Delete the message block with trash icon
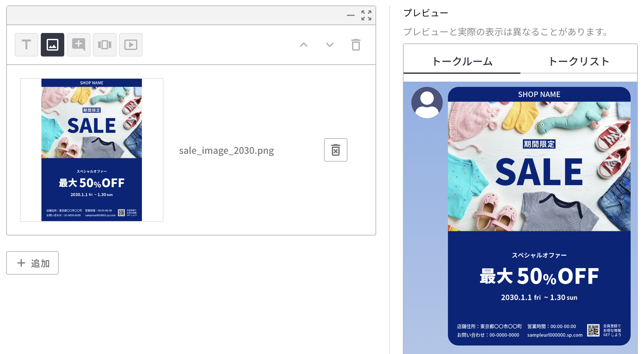644x354 pixels. 356,45
